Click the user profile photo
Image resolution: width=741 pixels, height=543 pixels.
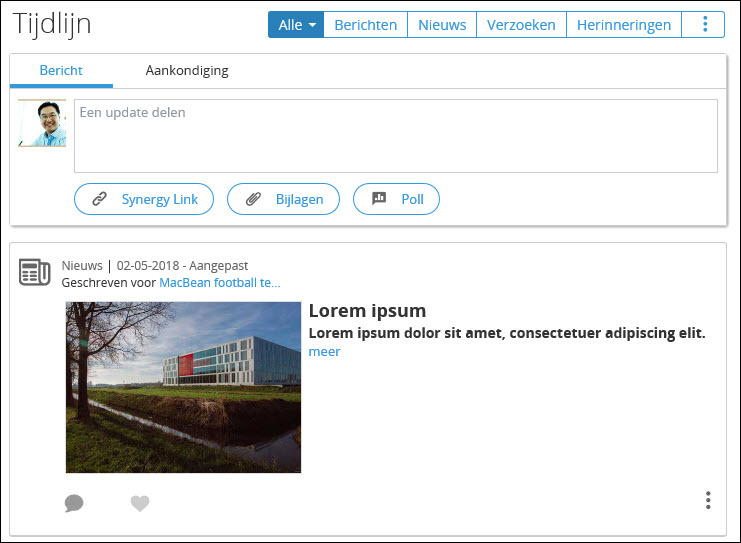point(42,124)
